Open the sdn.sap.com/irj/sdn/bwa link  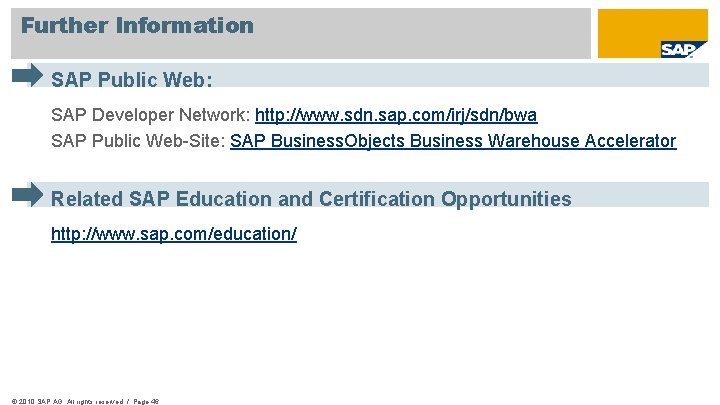click(396, 116)
